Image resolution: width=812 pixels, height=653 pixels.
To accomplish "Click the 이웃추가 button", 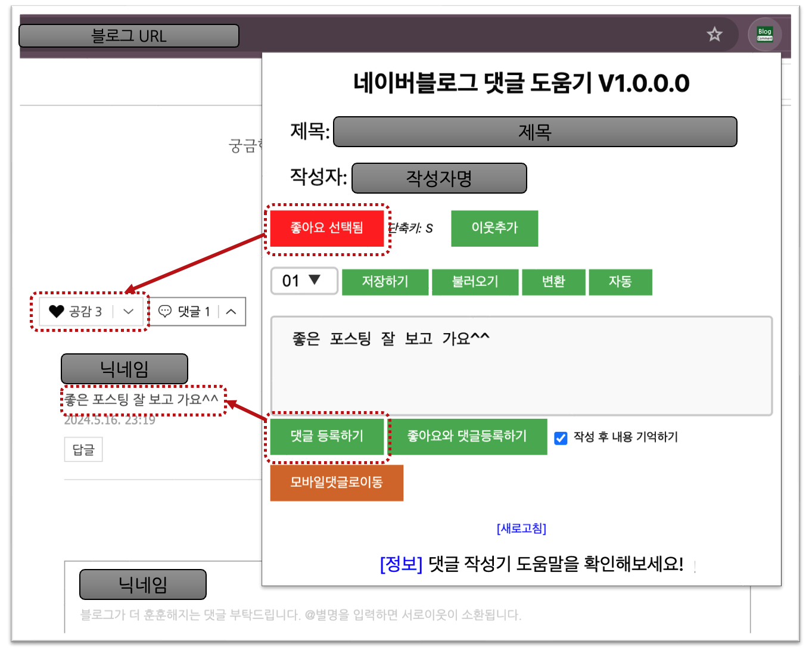I will pos(494,228).
